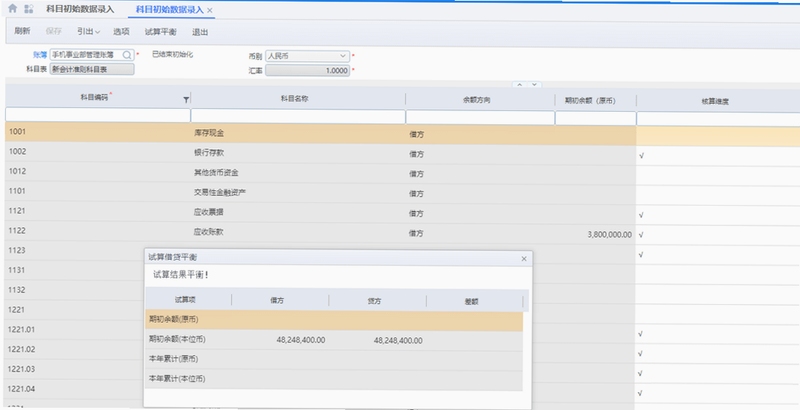Screen dimensions: 800x410
Task: Click the 账簿 field label link
Action: tap(40, 55)
